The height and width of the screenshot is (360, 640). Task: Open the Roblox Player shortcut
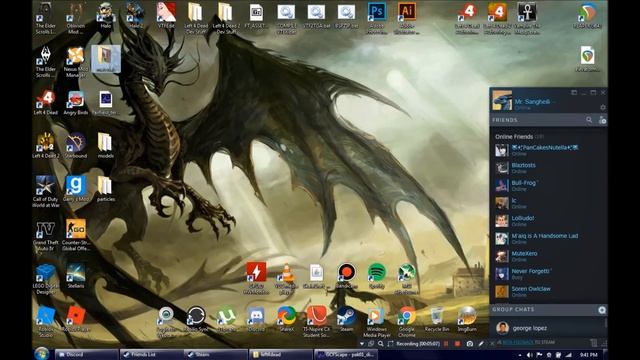coord(76,319)
